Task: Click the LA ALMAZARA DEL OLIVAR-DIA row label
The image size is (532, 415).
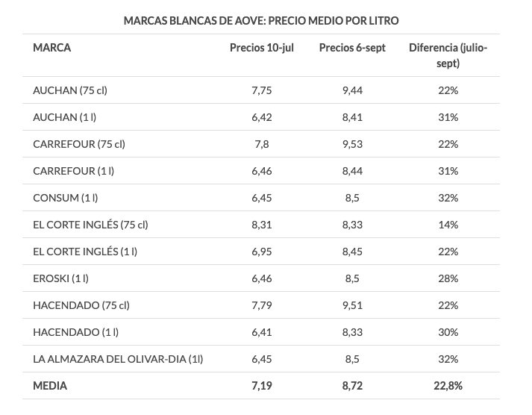Action: [x=118, y=359]
